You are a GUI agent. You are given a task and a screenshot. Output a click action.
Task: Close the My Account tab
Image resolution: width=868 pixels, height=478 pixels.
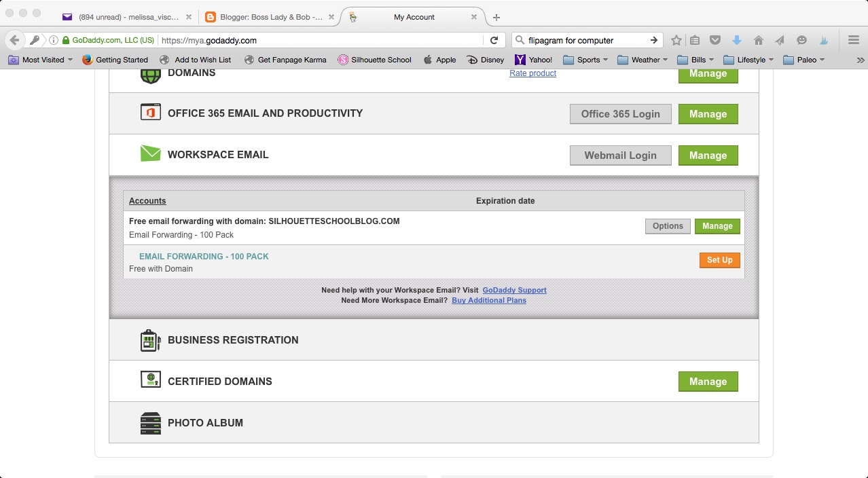point(473,17)
